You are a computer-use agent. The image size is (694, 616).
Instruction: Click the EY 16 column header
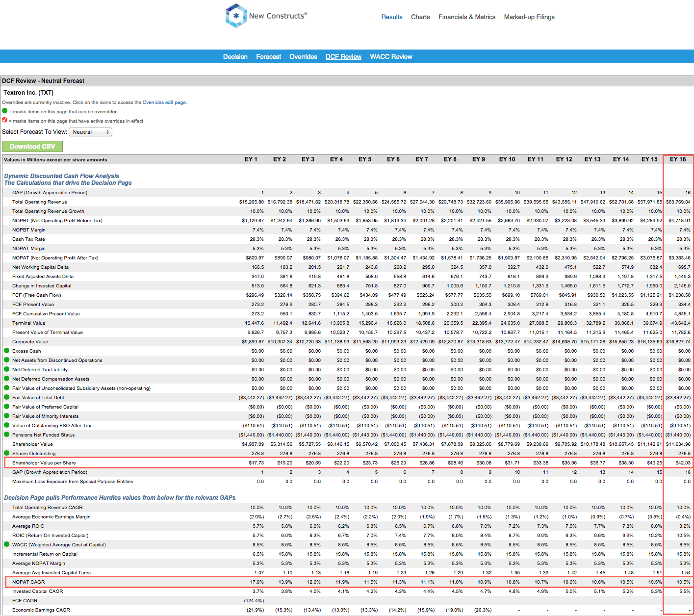(678, 159)
